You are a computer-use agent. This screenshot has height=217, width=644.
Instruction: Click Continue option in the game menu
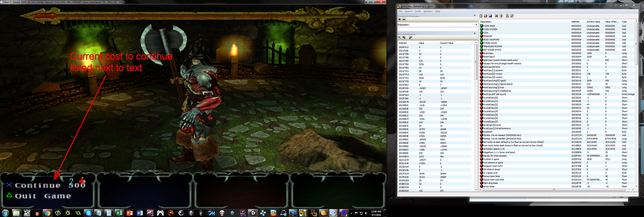click(38, 186)
